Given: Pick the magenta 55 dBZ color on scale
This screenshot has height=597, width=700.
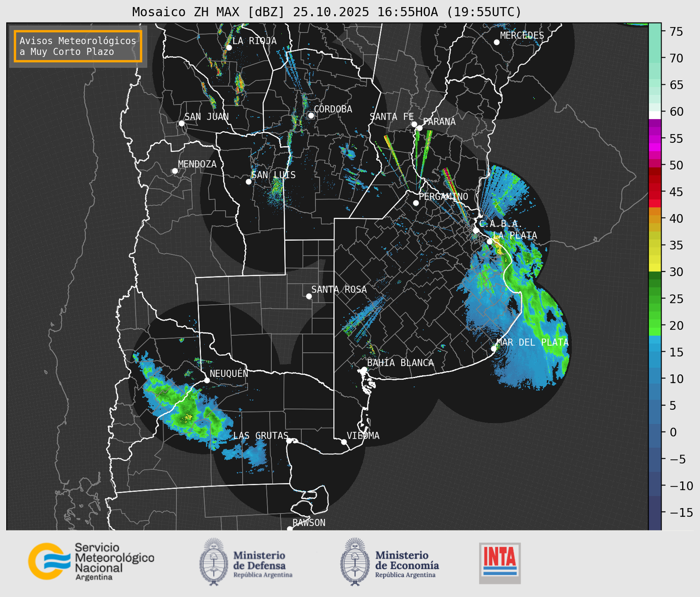Looking at the screenshot, I should (x=654, y=139).
